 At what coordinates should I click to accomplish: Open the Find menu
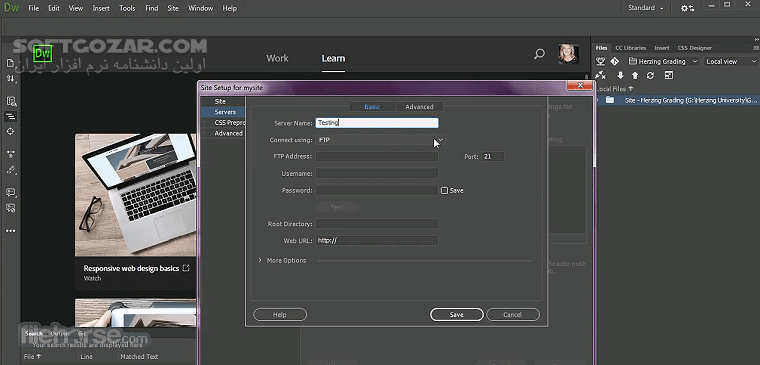[x=152, y=8]
